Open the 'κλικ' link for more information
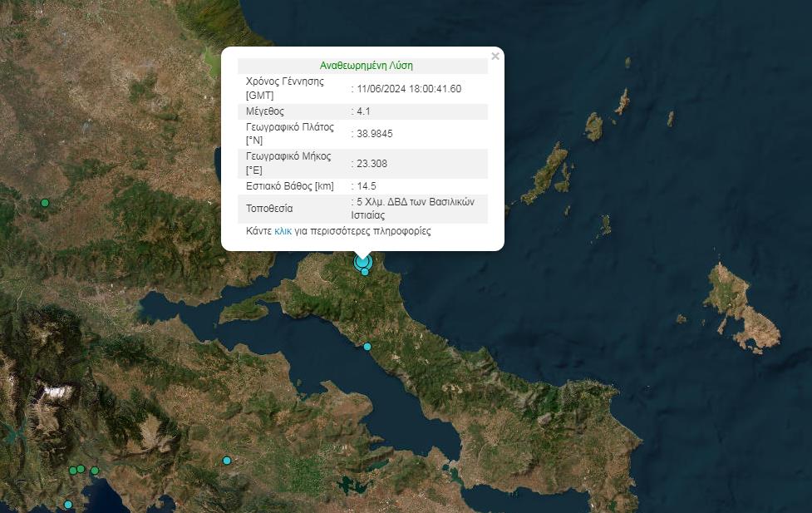 point(283,231)
